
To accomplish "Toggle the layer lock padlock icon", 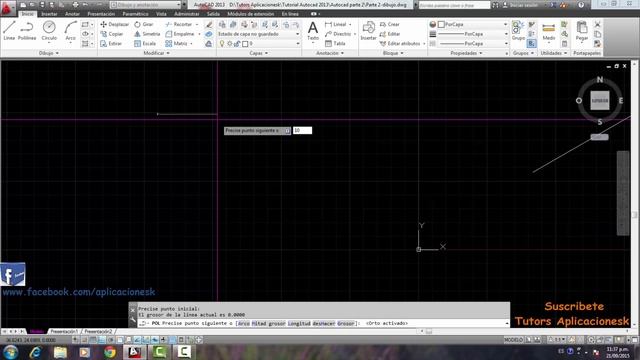I will pyautogui.click(x=237, y=44).
